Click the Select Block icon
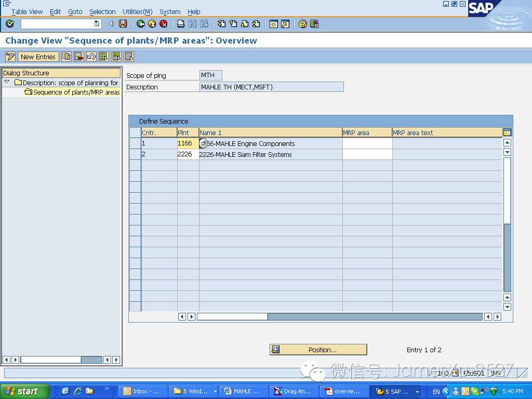 click(x=116, y=56)
